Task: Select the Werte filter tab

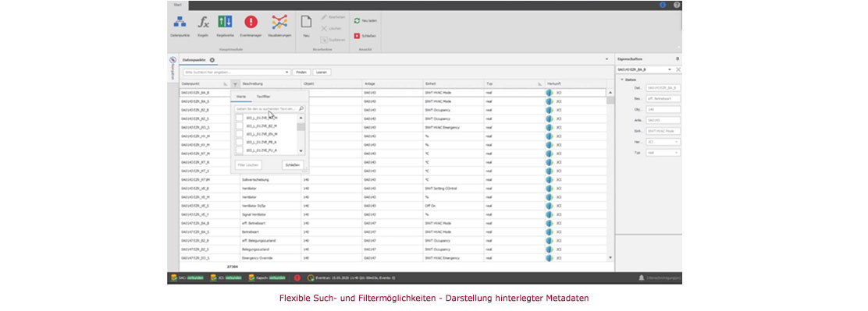Action: (241, 97)
